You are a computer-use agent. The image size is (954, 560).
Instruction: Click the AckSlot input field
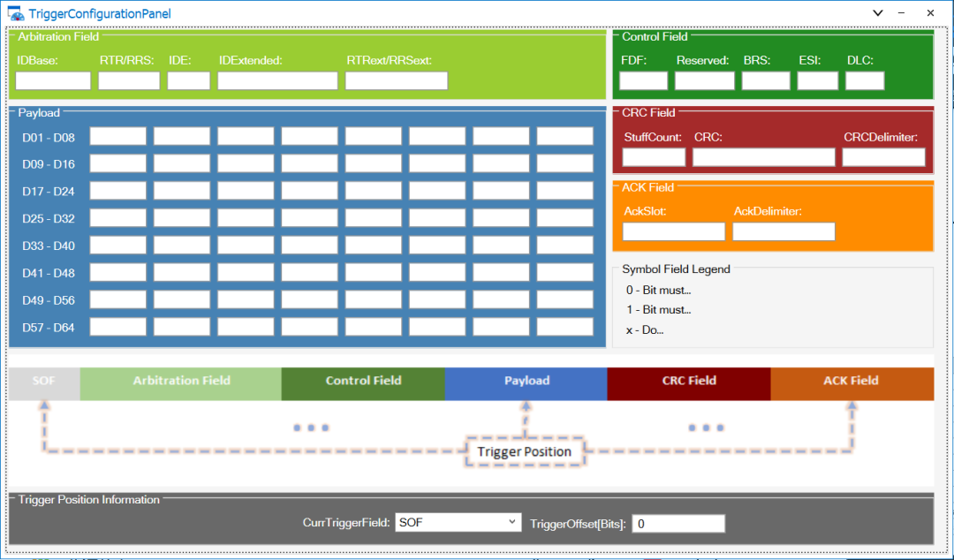pos(673,232)
